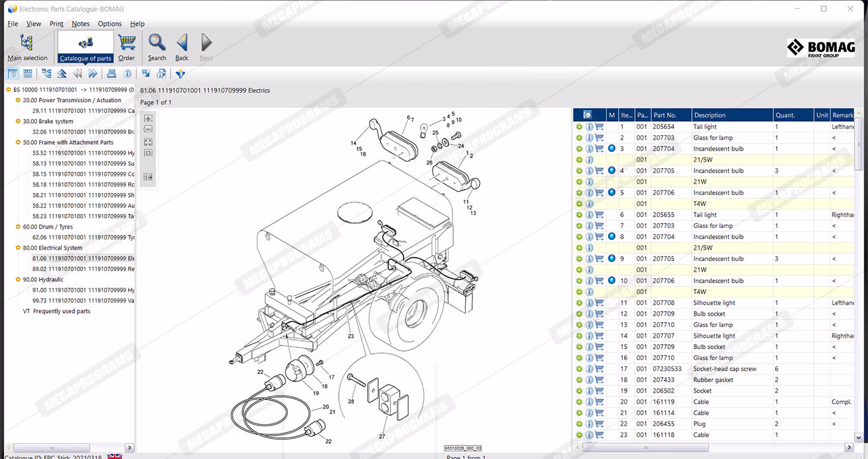Open the Options menu
This screenshot has width=868, height=459.
tap(109, 23)
